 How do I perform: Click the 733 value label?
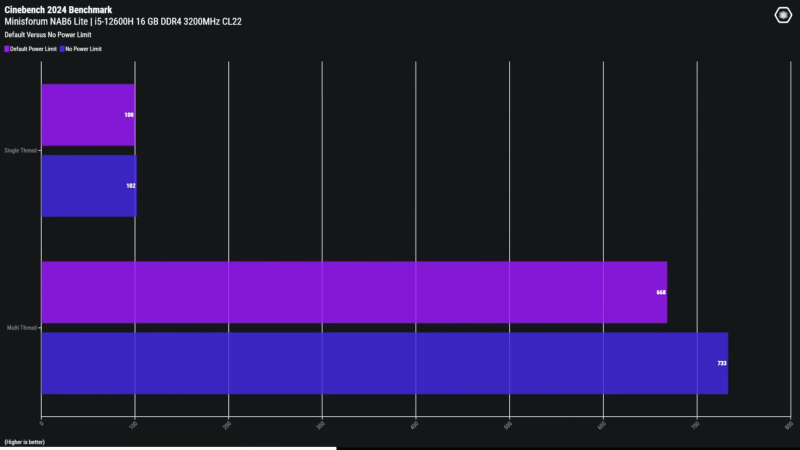pyautogui.click(x=722, y=363)
